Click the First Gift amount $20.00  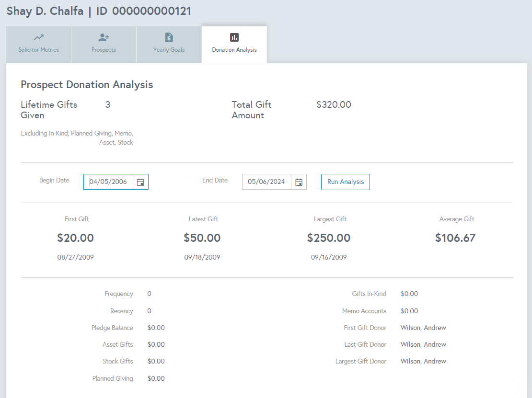75,238
